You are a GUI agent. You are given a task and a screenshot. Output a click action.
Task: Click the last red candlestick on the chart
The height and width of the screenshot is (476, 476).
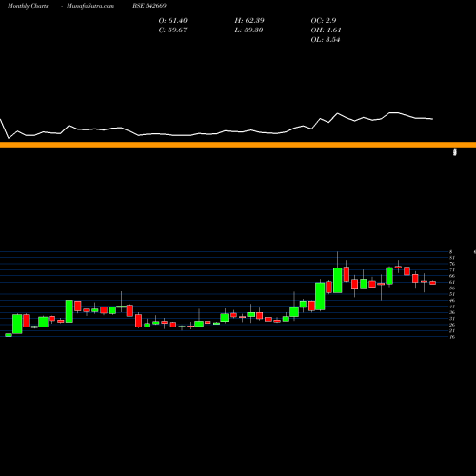[x=433, y=283]
